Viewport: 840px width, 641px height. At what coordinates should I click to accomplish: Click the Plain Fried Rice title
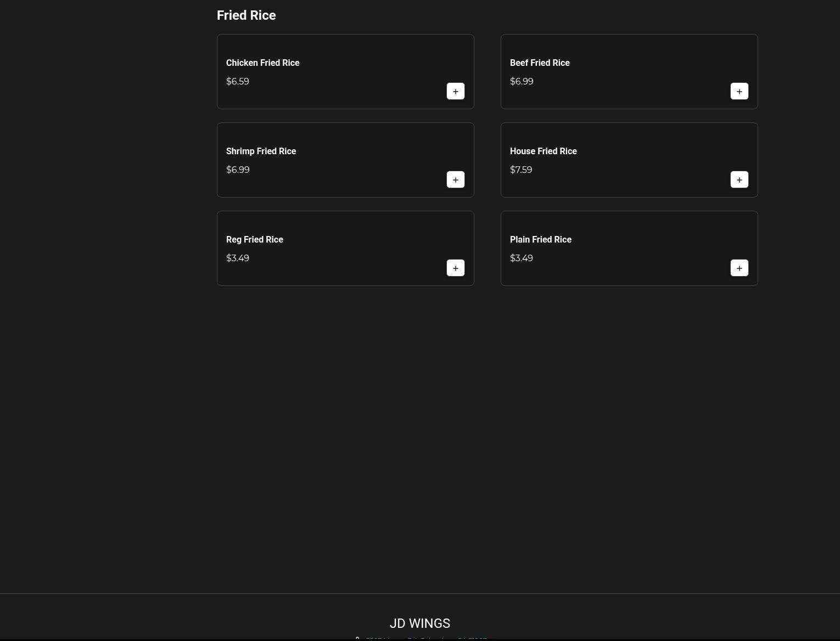pos(541,239)
